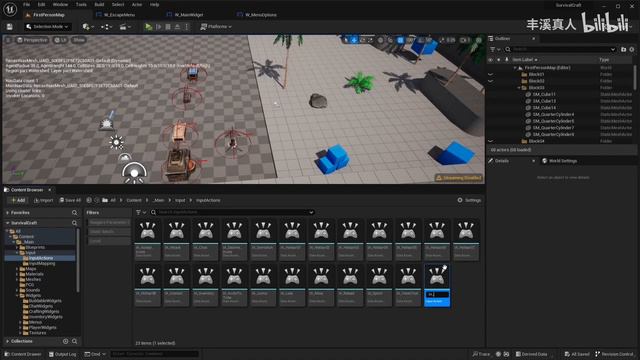Click the asset filter funnel dropdown

[141, 212]
